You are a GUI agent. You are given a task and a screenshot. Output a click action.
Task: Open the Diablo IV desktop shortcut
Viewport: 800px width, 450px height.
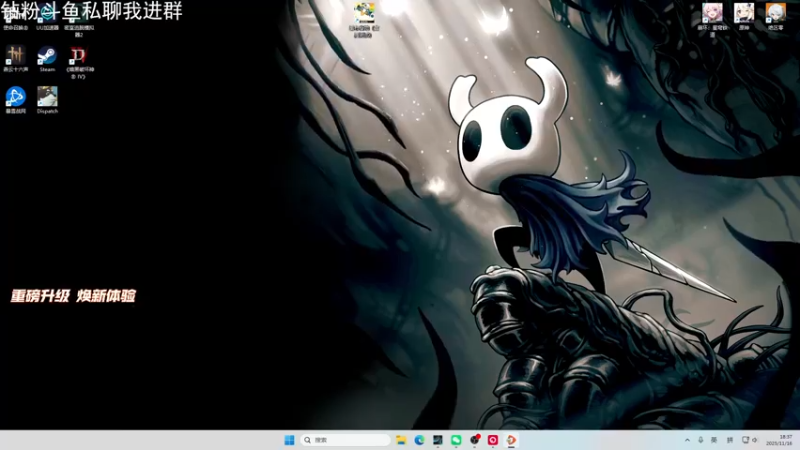pyautogui.click(x=79, y=62)
